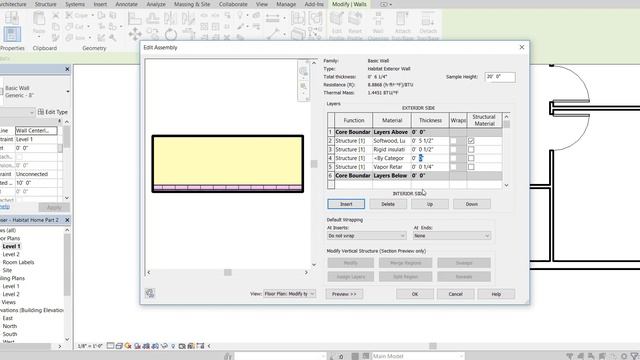The image size is (640, 360).
Task: Click the Detach Top/Base icon
Action: tap(428, 19)
